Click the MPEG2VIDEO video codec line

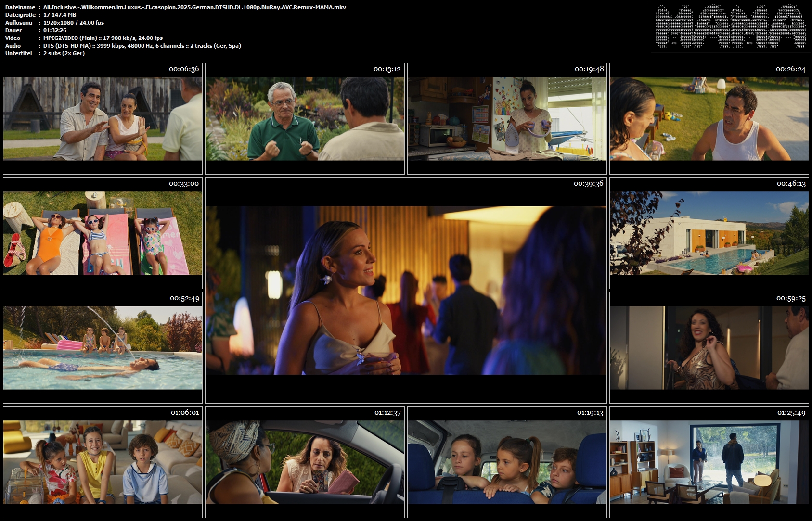pos(103,38)
